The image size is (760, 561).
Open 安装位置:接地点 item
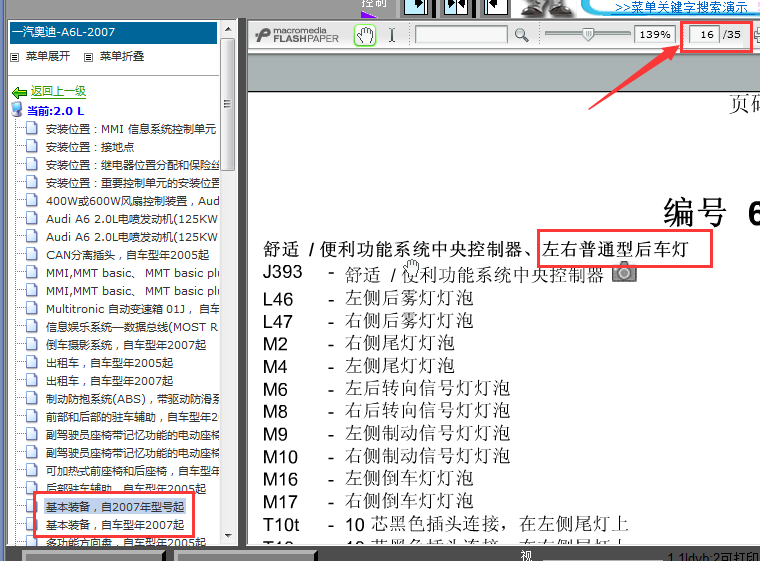click(x=90, y=147)
